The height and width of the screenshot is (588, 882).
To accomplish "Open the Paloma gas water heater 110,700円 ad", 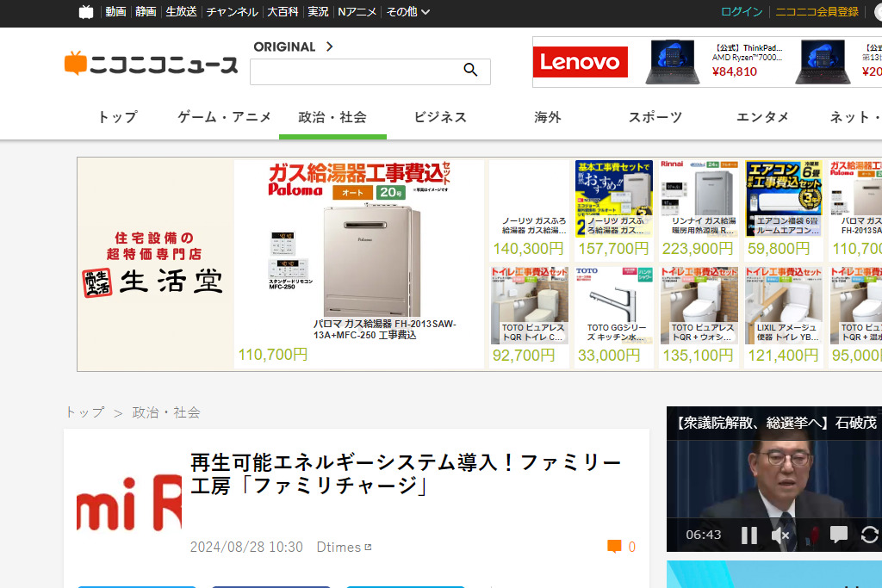I will pos(359,263).
